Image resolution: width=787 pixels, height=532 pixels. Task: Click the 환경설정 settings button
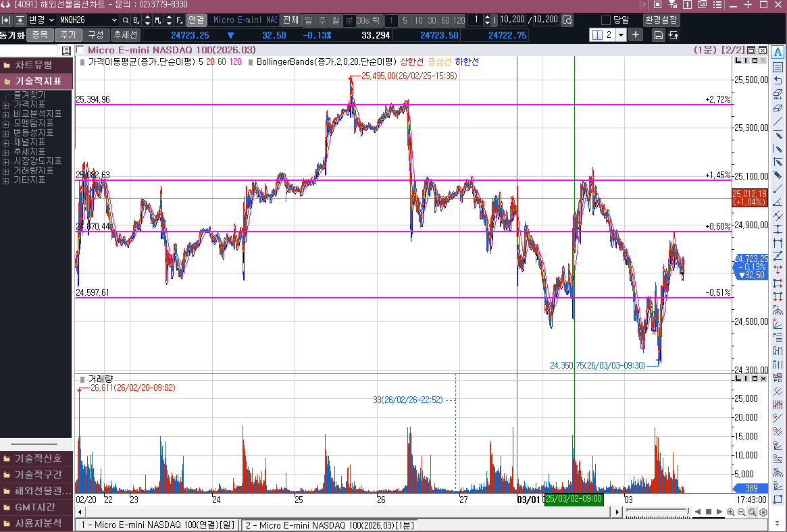click(x=661, y=20)
